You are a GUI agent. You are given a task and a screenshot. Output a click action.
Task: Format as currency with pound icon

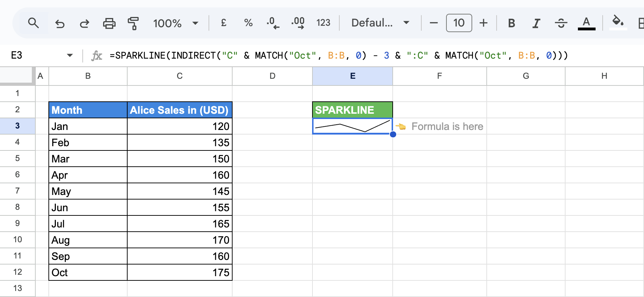pyautogui.click(x=223, y=23)
